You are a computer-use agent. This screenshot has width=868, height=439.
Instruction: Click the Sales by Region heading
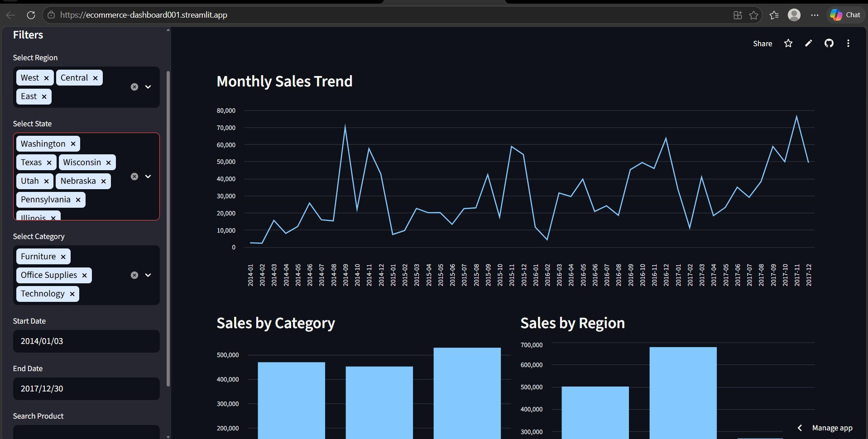[572, 323]
